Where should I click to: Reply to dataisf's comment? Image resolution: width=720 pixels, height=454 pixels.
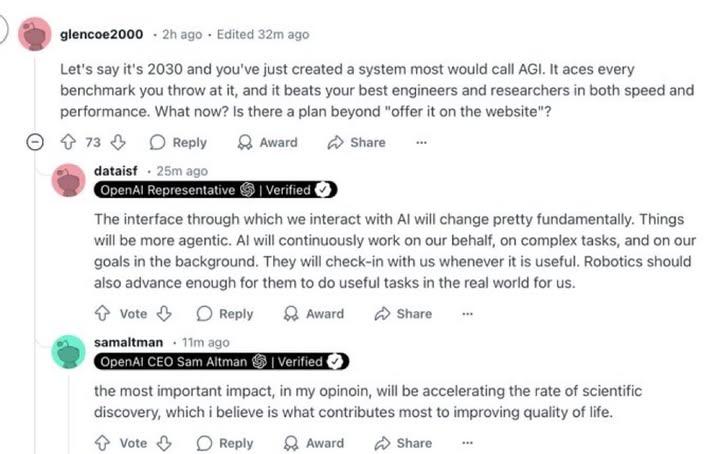tap(225, 313)
